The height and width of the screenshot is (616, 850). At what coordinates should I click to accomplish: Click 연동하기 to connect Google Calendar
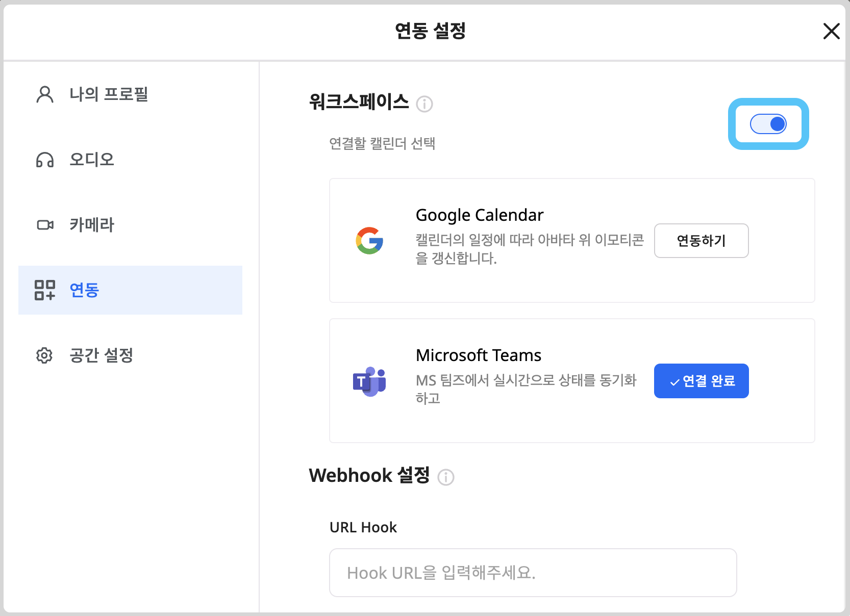[701, 241]
